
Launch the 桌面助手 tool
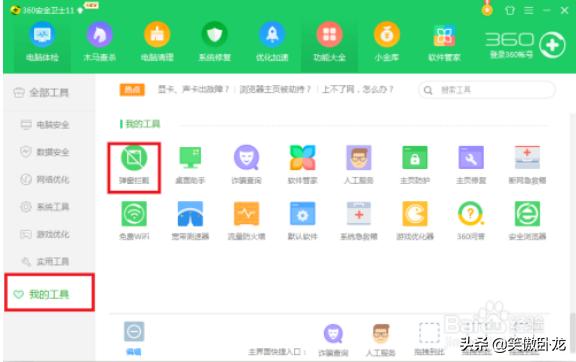point(190,165)
